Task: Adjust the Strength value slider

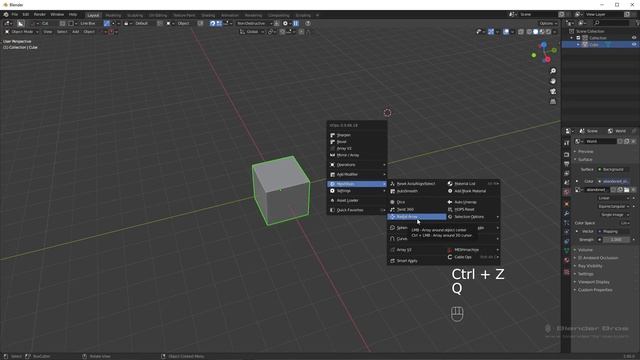Action: (x=616, y=240)
